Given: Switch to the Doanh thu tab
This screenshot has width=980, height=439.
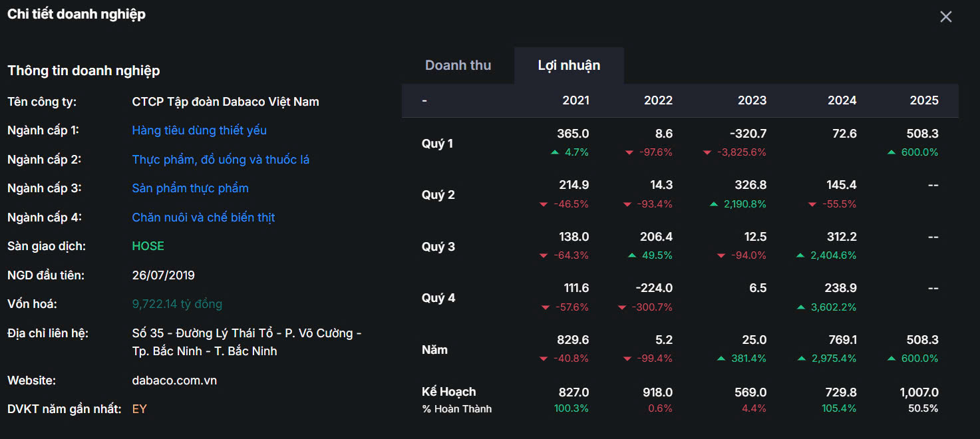Looking at the screenshot, I should (458, 65).
